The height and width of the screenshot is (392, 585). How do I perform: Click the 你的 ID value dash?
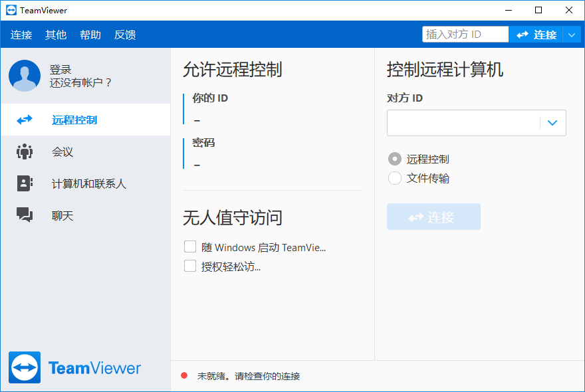(197, 120)
